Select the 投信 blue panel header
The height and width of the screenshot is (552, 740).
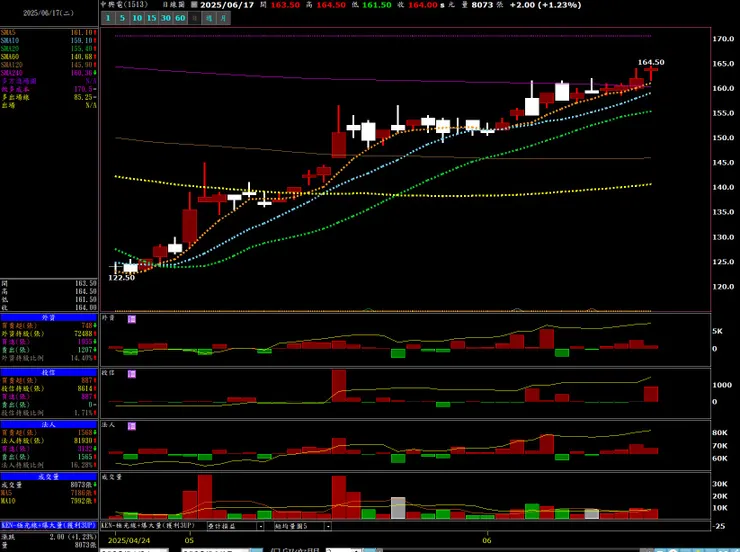click(49, 372)
